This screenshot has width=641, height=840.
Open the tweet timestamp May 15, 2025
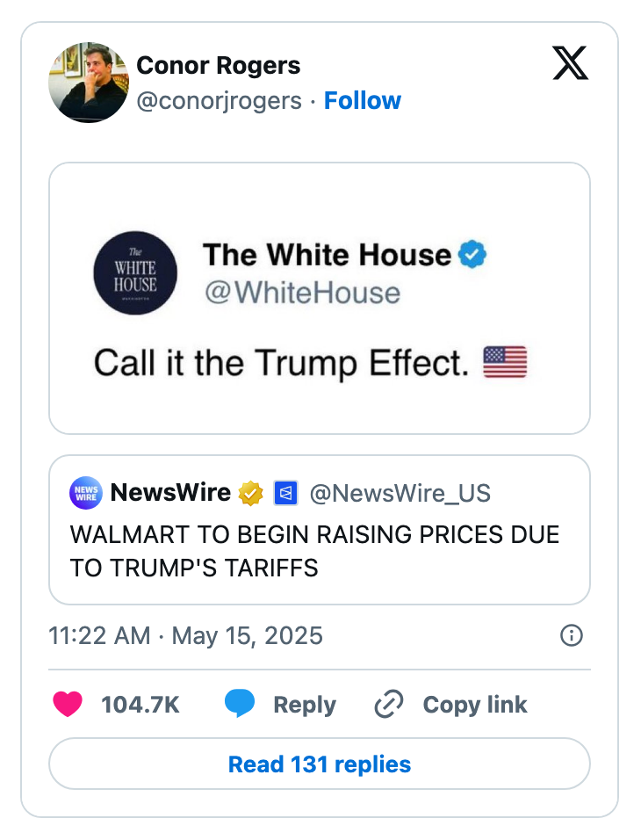186,635
